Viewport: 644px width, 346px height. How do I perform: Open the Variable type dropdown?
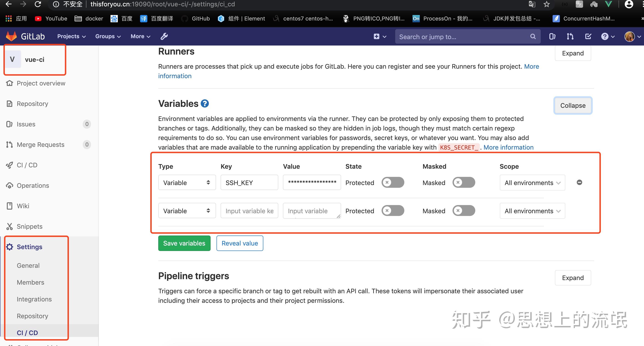[187, 183]
